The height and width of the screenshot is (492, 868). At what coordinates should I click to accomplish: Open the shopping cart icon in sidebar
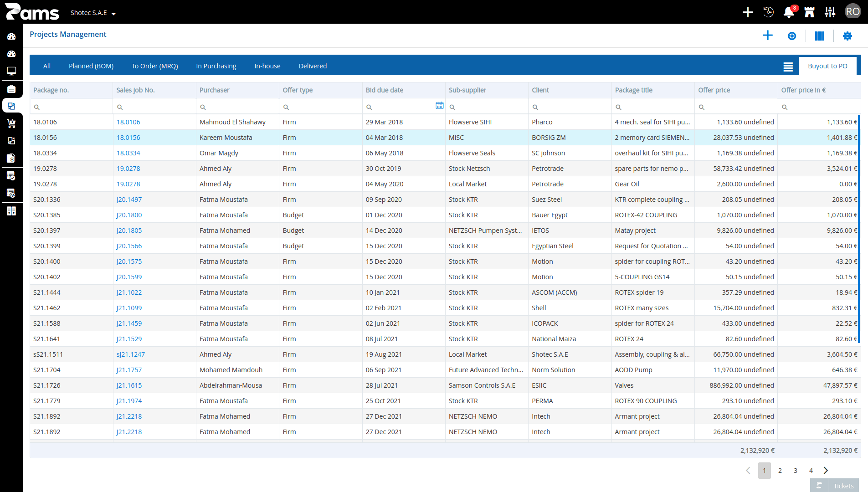click(11, 123)
